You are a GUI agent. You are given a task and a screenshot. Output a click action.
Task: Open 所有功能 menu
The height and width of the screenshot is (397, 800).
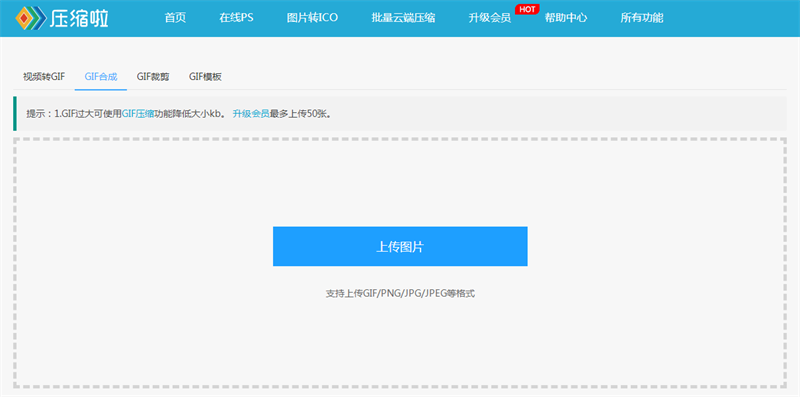click(x=642, y=18)
